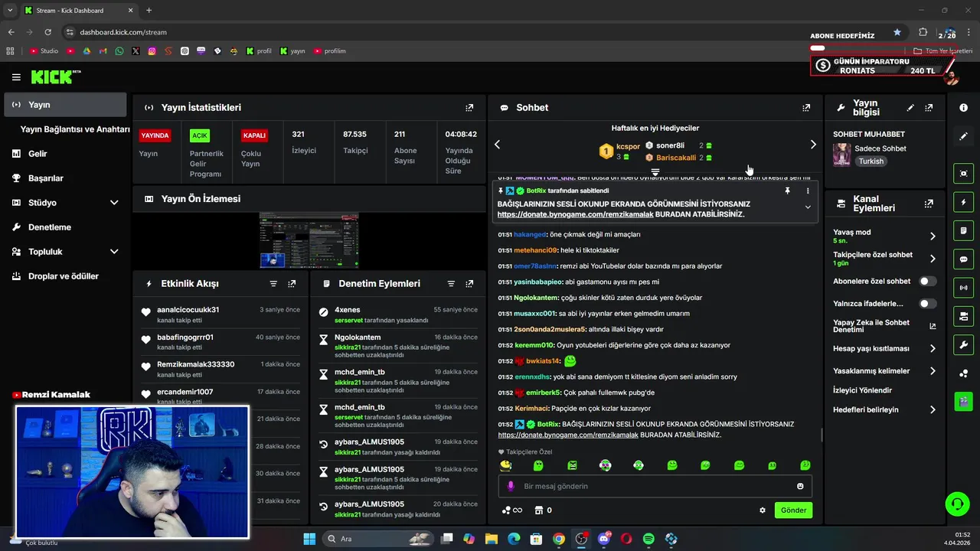Click the taskbar Ara search box
The width and height of the screenshot is (980, 551).
coord(380,539)
